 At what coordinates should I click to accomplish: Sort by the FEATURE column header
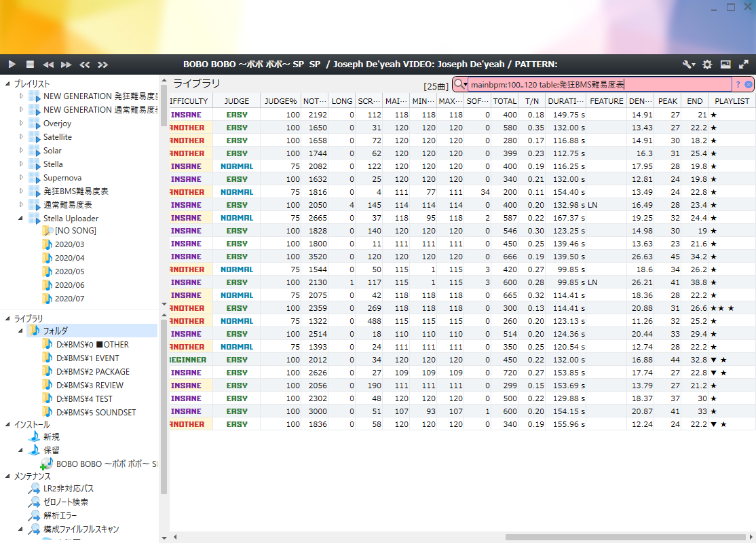607,100
